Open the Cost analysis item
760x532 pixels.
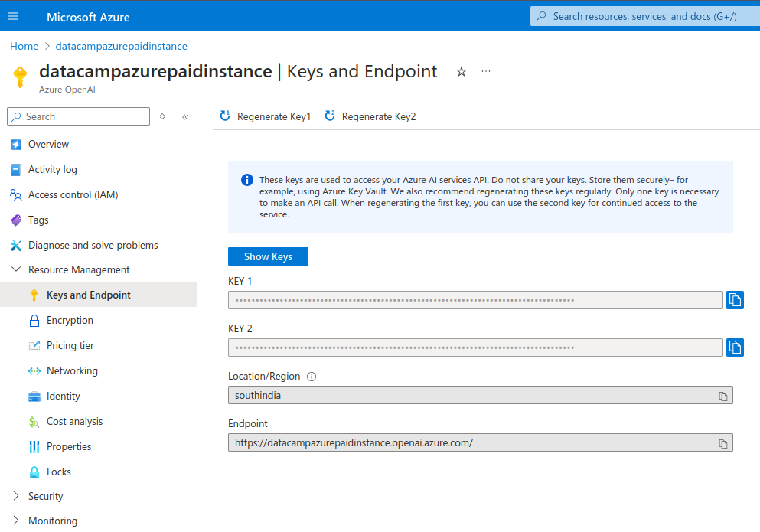pyautogui.click(x=75, y=421)
